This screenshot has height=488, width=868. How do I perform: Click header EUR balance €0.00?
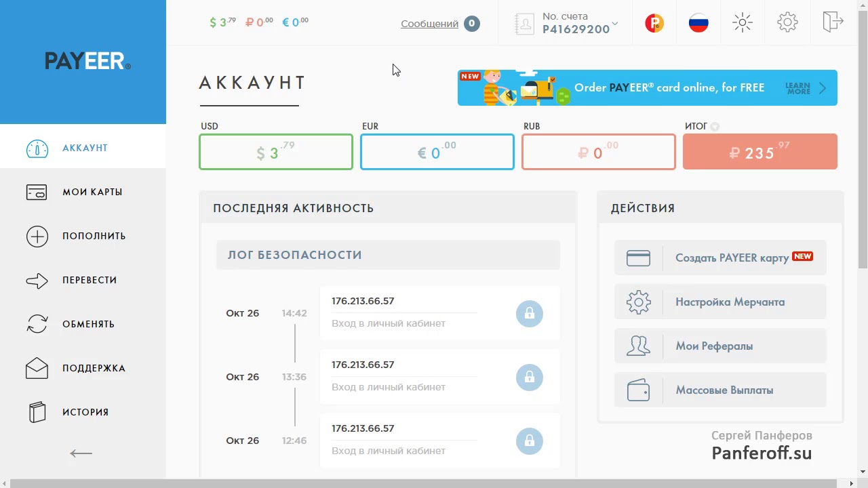(295, 22)
